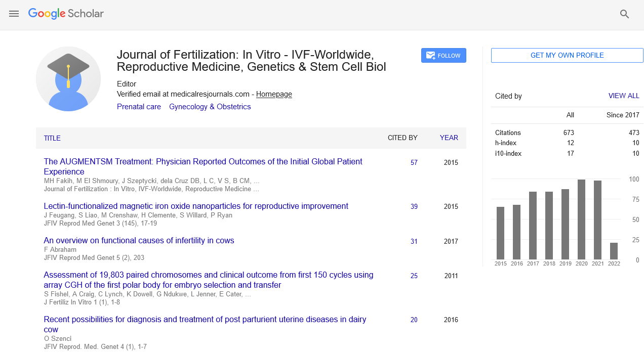View 57 citations of first article
644x354 pixels.
(x=414, y=163)
